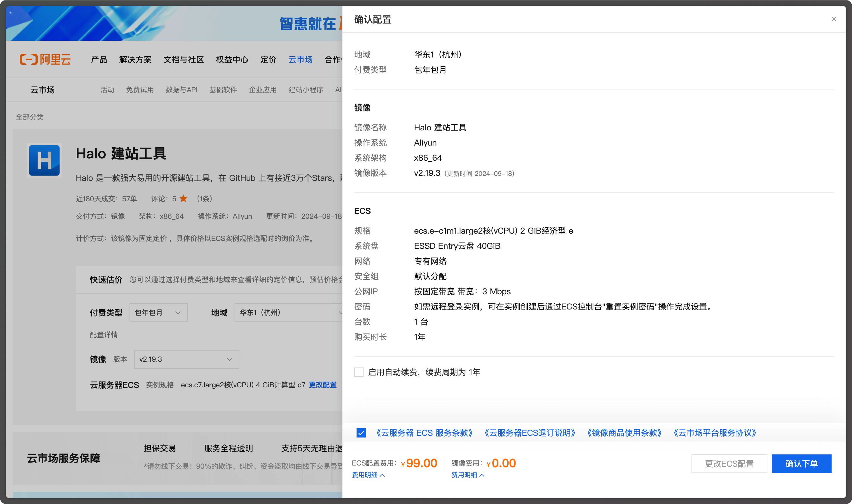Click the Alibaba Cloud (阿里云) logo
The height and width of the screenshot is (504, 852).
[46, 60]
